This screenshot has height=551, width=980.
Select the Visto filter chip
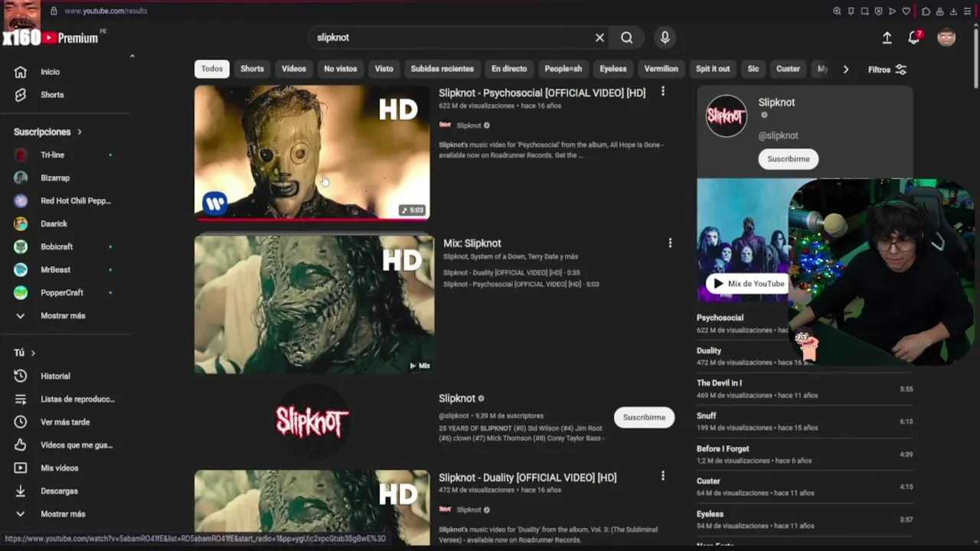[384, 69]
